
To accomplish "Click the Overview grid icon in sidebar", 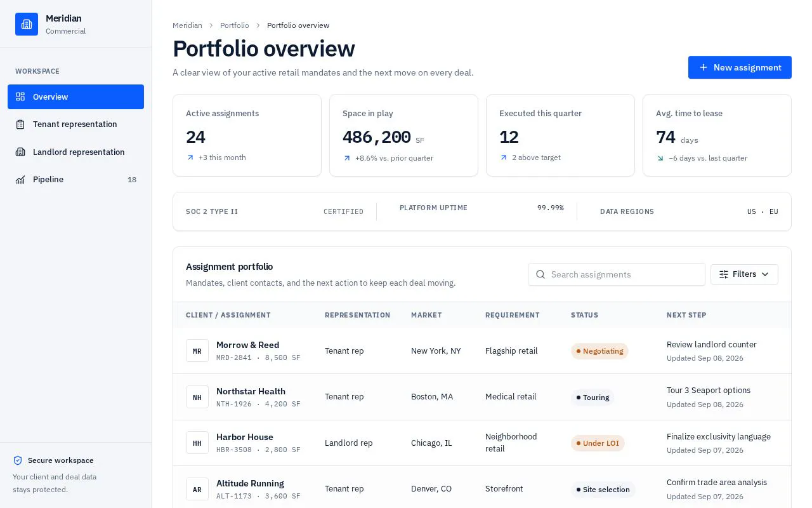I will click(x=20, y=97).
